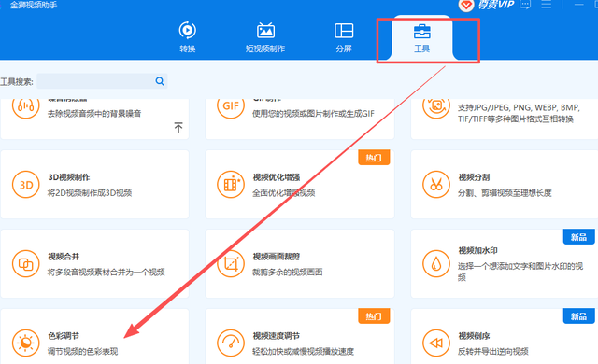Click the 视频优化增强 film icon

pyautogui.click(x=231, y=185)
